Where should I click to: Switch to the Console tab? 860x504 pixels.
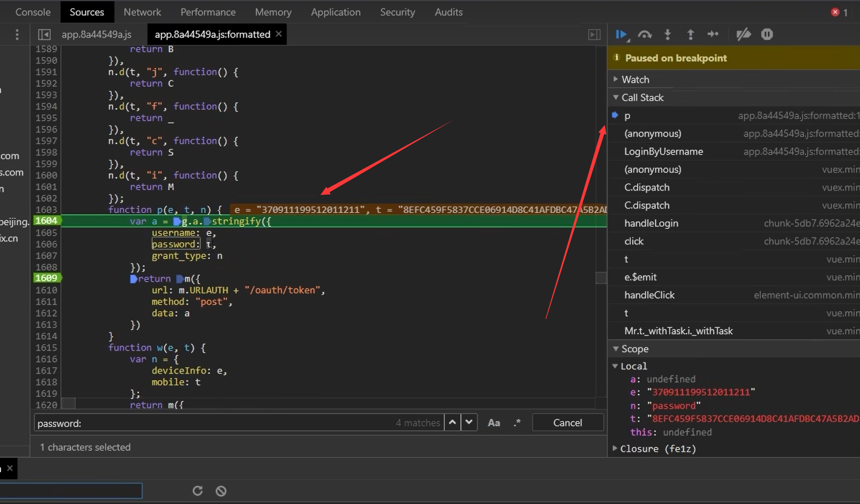tap(33, 12)
